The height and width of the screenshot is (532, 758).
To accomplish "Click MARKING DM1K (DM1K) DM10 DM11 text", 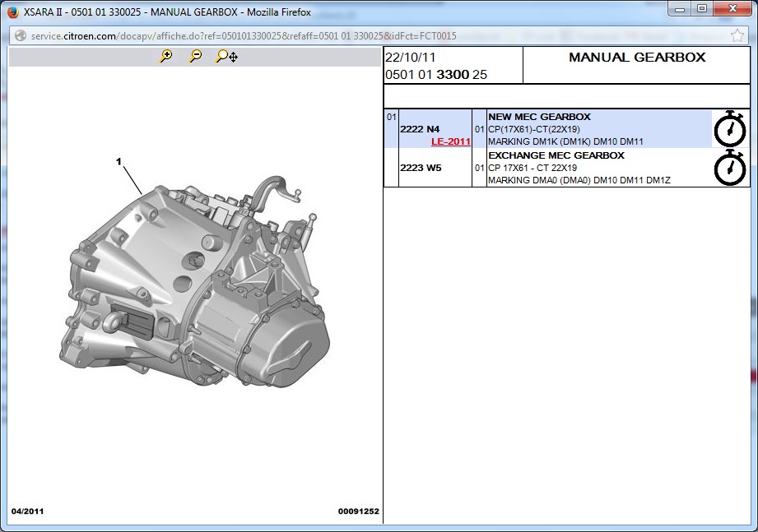I will (x=565, y=141).
